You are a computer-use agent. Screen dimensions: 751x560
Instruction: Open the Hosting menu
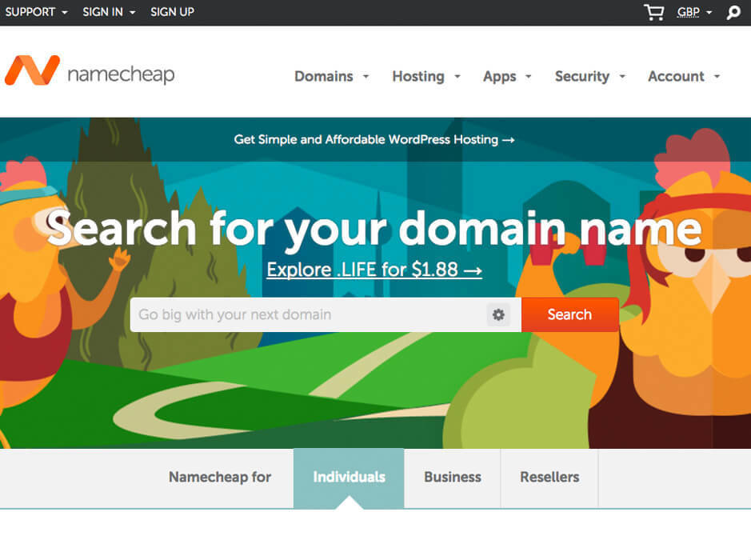pos(425,76)
